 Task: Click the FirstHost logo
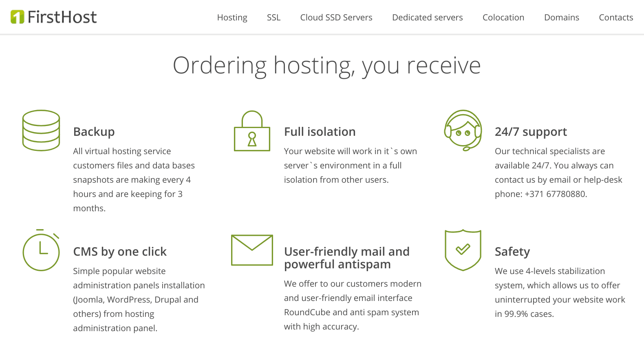pos(53,17)
